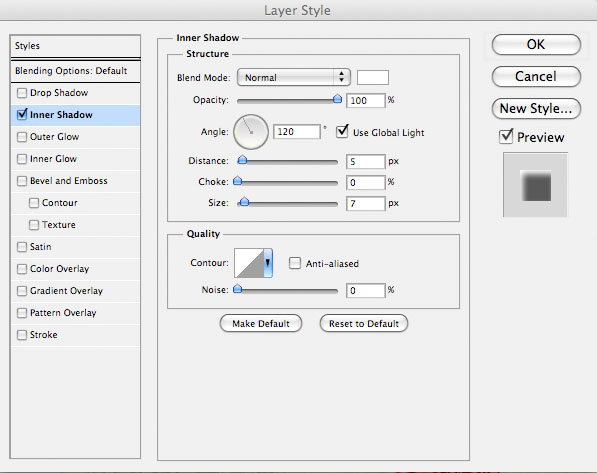Uncheck the Preview checkbox
597x473 pixels.
point(506,136)
